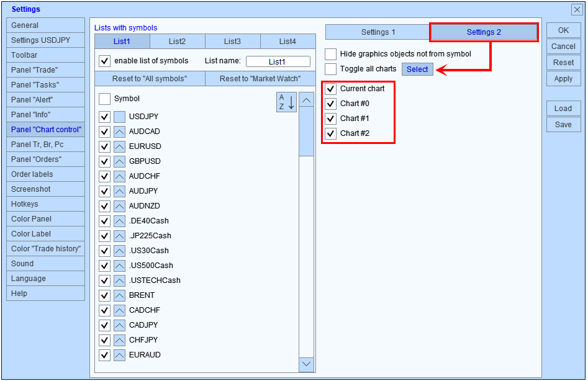Move .US500Cash up with its arrow icon
Viewport: 588px width, 381px height.
120,266
